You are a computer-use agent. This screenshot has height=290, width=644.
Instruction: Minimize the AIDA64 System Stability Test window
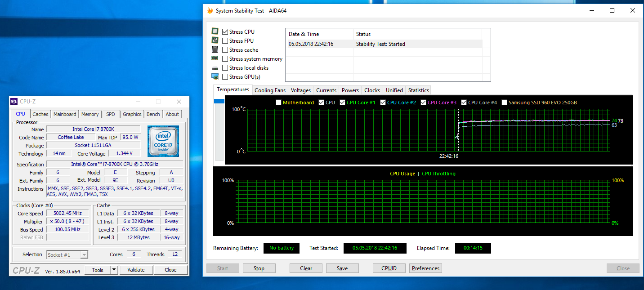coord(591,10)
